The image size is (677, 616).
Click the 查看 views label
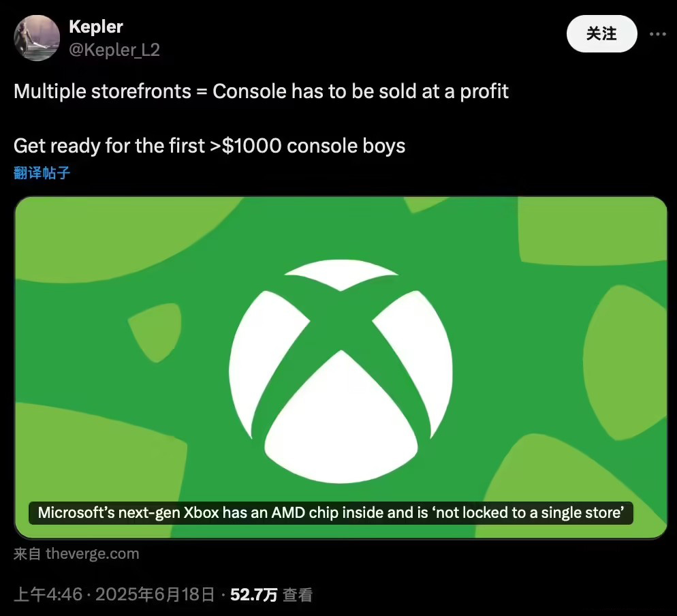[298, 595]
